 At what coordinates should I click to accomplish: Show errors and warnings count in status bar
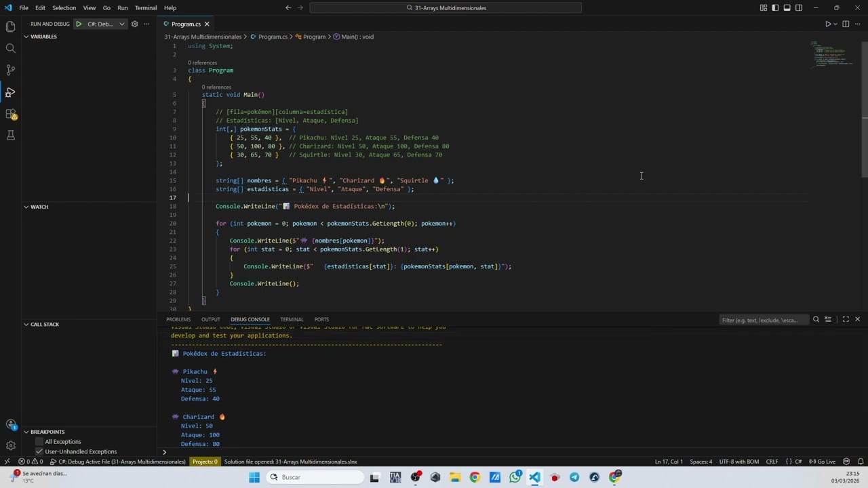(31, 462)
